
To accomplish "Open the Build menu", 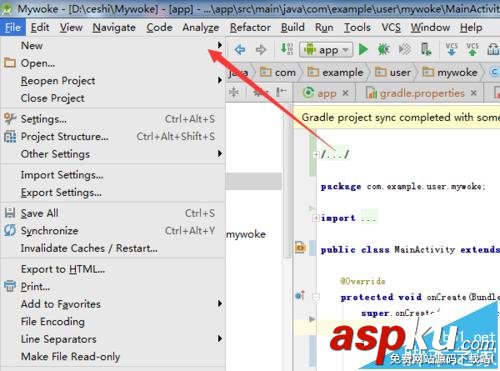I will point(293,27).
